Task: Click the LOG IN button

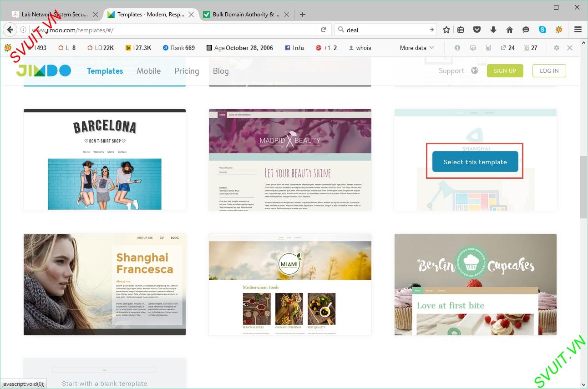Action: click(x=549, y=71)
